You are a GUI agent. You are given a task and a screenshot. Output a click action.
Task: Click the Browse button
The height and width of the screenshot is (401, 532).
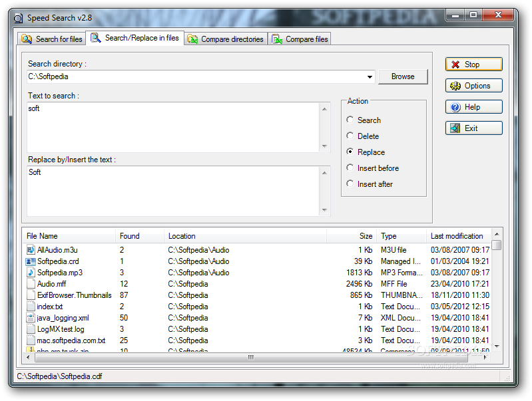pyautogui.click(x=403, y=76)
